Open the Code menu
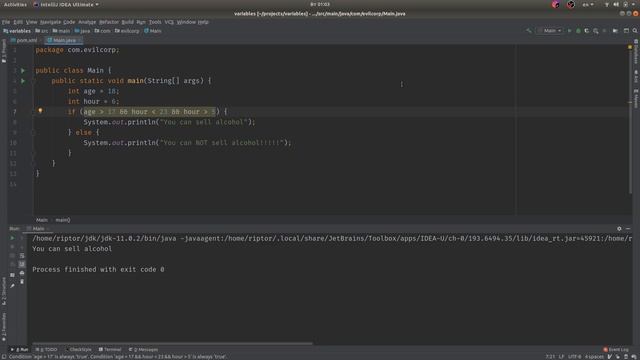This screenshot has width=640, height=360. (69, 22)
